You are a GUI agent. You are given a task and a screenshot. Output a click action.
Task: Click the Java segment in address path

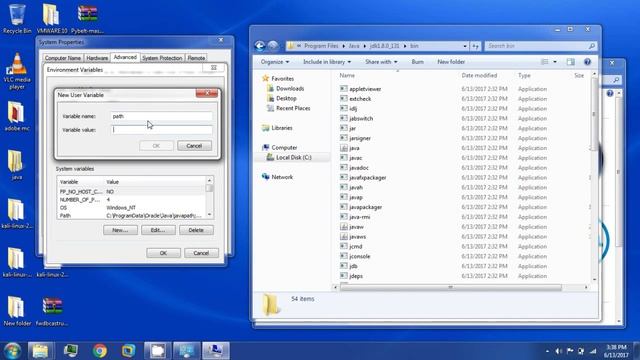[x=354, y=46]
